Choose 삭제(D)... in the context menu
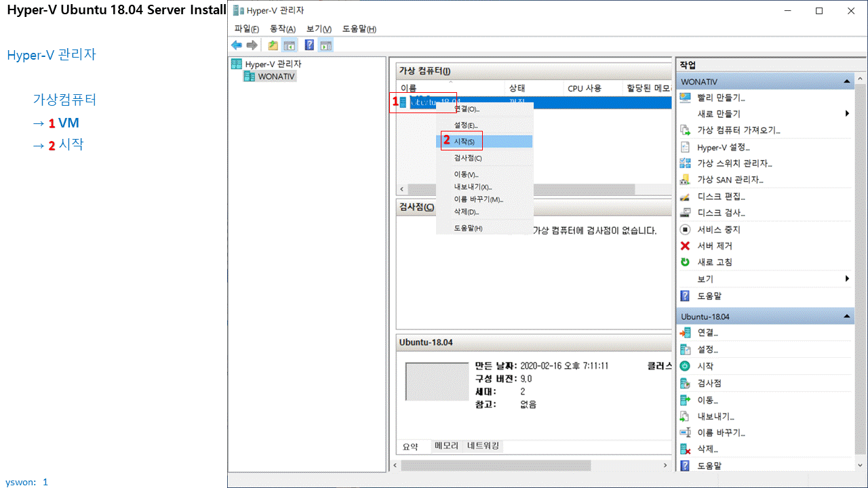868x488 pixels. click(x=484, y=212)
